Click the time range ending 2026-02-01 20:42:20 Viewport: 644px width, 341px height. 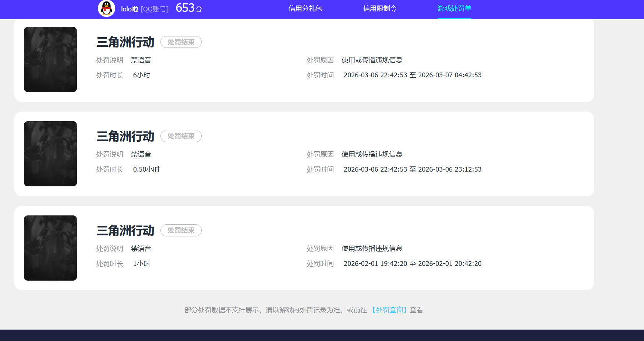[x=413, y=264]
